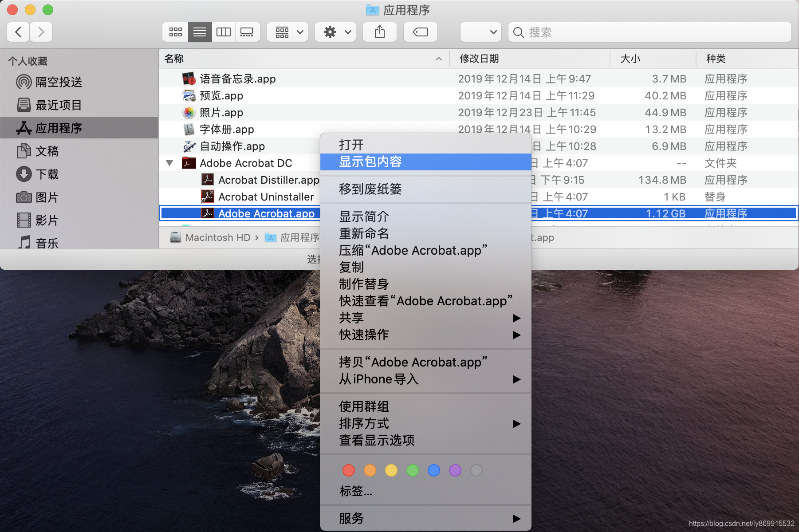The width and height of the screenshot is (799, 532).
Task: Select the 字体册.app icon
Action: pyautogui.click(x=189, y=130)
